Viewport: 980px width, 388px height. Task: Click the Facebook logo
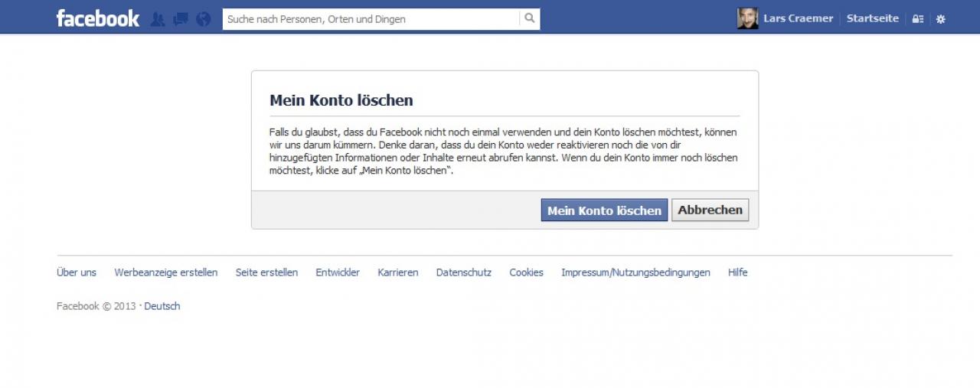click(98, 18)
